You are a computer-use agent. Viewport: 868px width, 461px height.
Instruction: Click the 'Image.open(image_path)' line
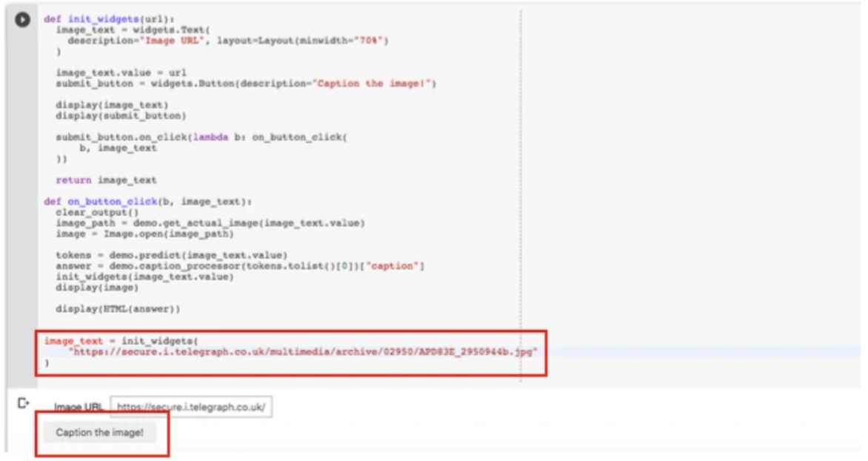pyautogui.click(x=144, y=233)
